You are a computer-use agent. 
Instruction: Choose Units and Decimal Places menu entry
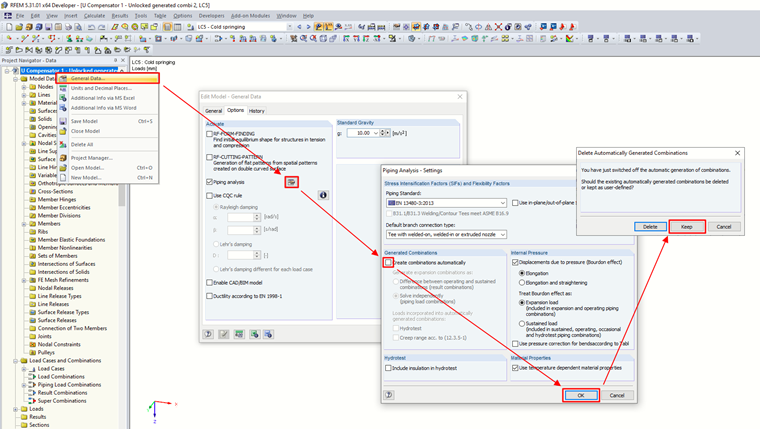[101, 88]
